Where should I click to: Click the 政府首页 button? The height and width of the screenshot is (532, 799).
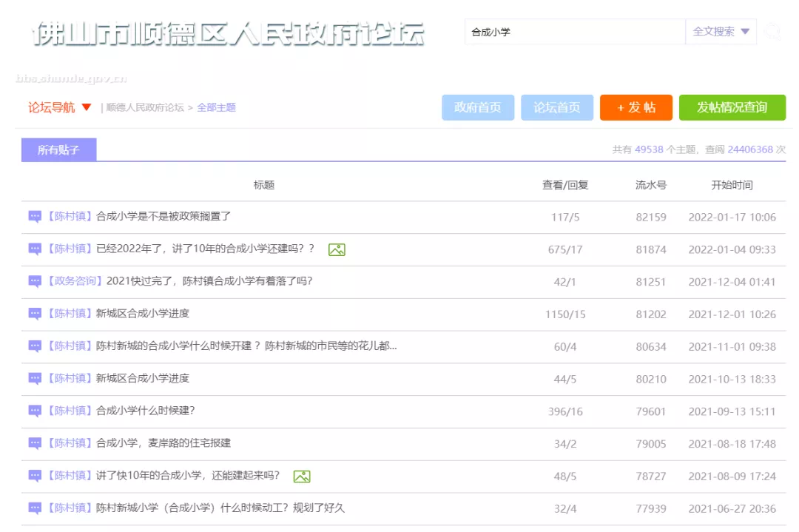tap(477, 107)
